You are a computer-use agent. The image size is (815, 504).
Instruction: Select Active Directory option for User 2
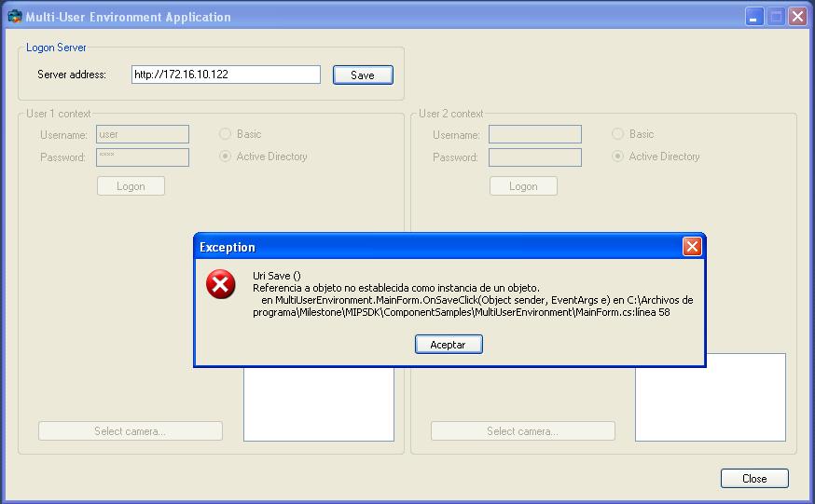click(x=618, y=157)
